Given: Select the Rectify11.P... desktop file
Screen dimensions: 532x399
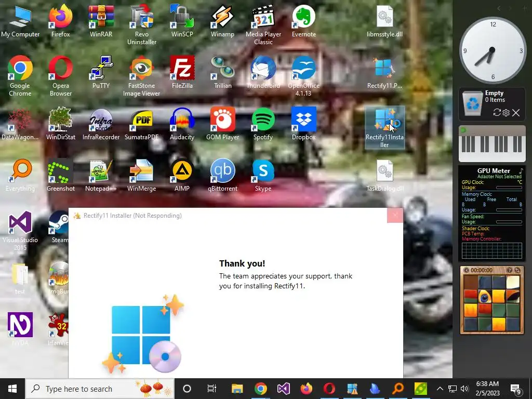Looking at the screenshot, I should click(385, 73).
